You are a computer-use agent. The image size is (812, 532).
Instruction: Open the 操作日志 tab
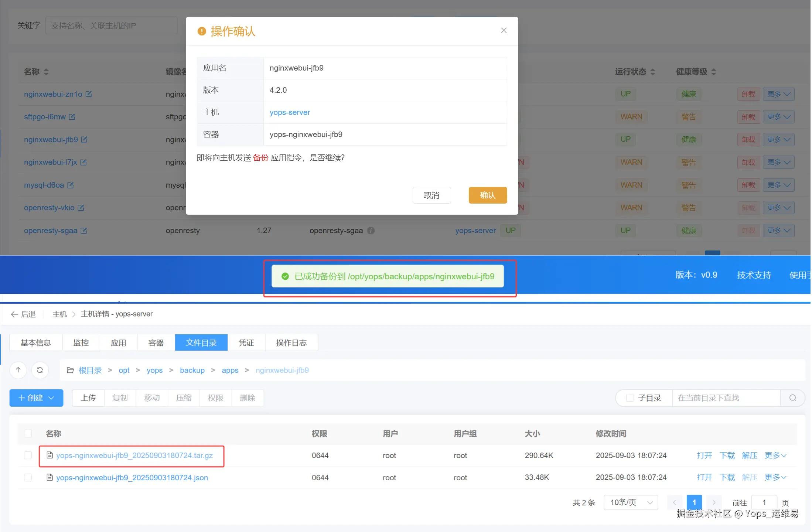tap(291, 343)
